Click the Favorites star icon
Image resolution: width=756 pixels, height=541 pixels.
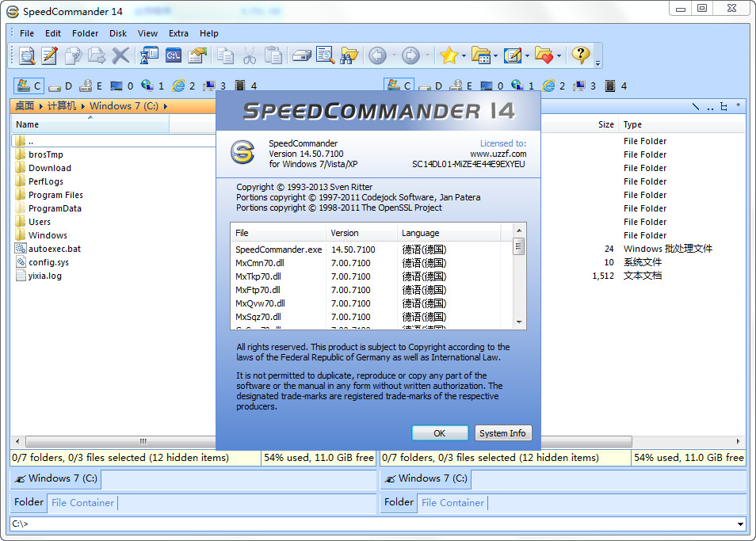(x=448, y=55)
